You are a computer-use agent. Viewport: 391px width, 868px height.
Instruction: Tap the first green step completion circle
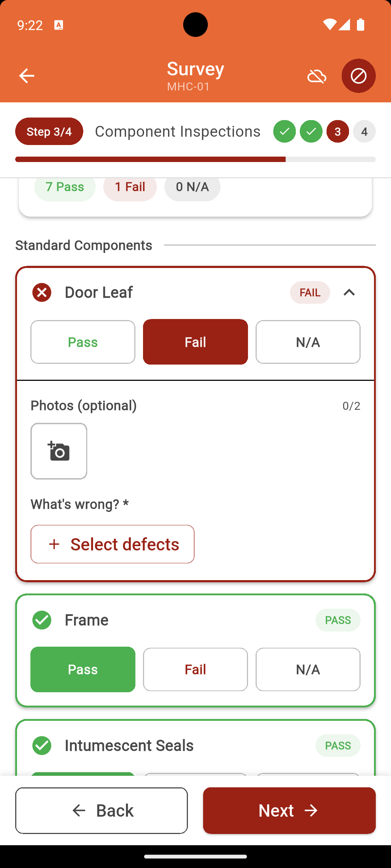[x=284, y=131]
